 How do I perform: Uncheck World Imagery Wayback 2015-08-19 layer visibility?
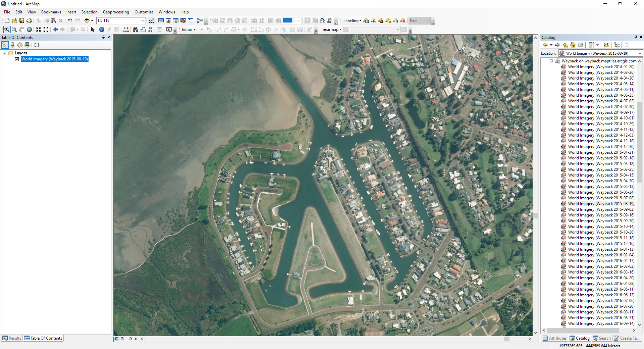click(x=17, y=59)
